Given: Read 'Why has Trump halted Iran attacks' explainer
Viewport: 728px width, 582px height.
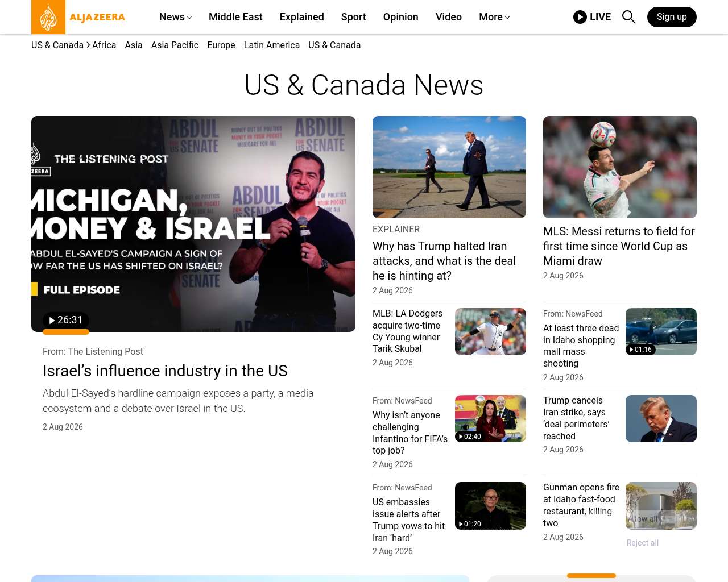Looking at the screenshot, I should click(444, 261).
